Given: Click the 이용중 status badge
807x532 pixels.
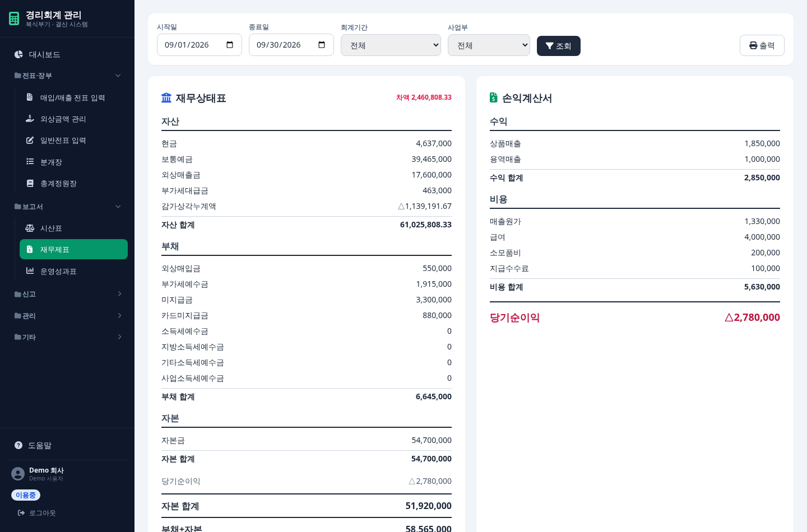Looking at the screenshot, I should [26, 495].
